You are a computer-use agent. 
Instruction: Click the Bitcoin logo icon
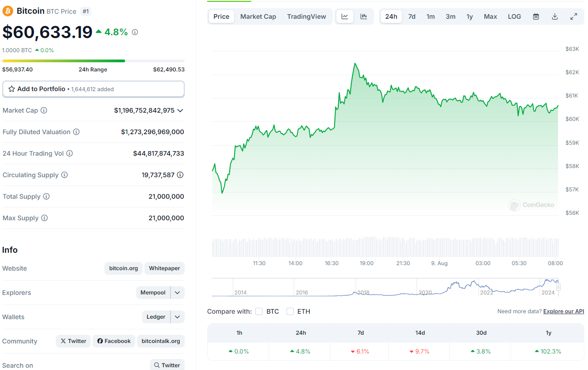pos(8,11)
